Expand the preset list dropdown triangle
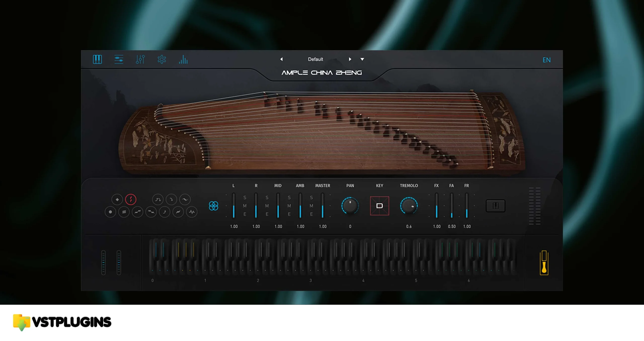The image size is (644, 341). click(x=362, y=59)
